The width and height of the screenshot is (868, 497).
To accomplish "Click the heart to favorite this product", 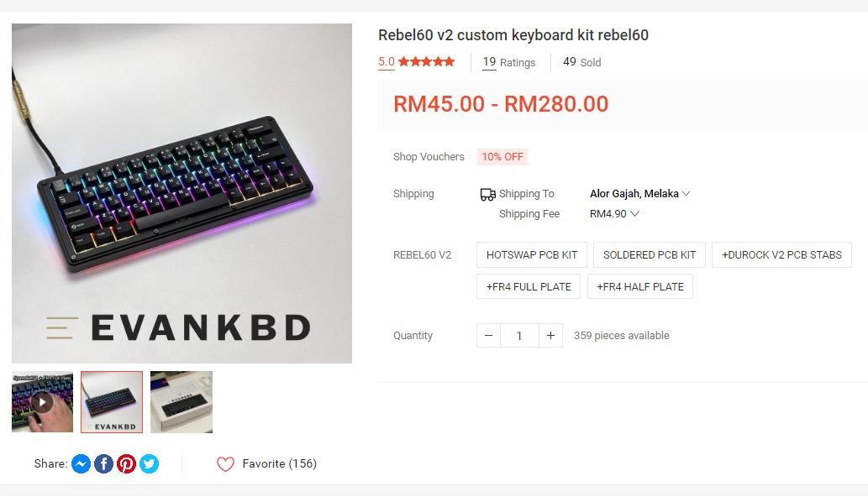I will (x=225, y=463).
